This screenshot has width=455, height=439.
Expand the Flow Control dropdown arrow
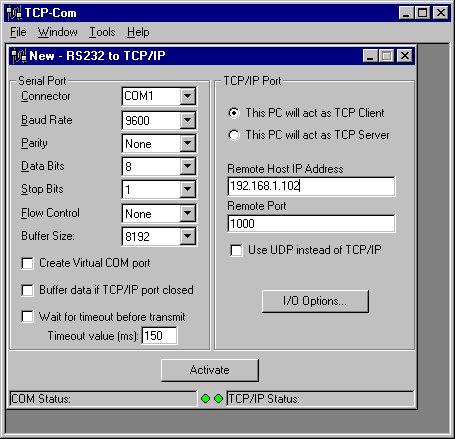point(188,213)
